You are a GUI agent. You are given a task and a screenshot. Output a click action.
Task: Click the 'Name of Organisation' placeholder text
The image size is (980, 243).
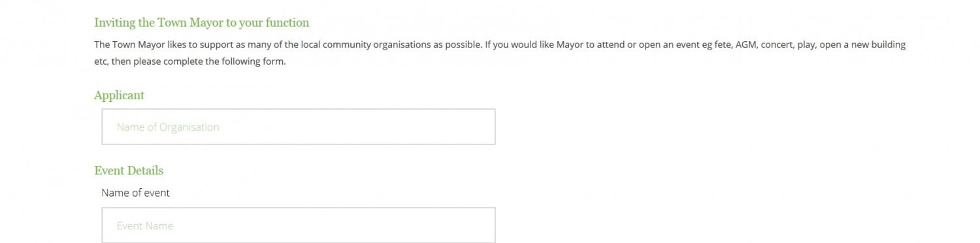168,127
